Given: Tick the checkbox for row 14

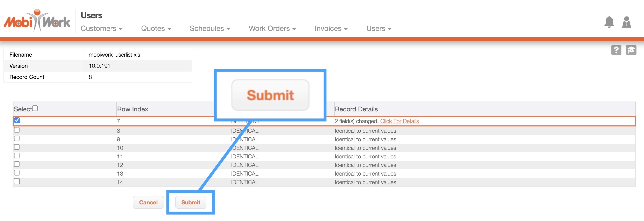Looking at the screenshot, I should pyautogui.click(x=17, y=181).
